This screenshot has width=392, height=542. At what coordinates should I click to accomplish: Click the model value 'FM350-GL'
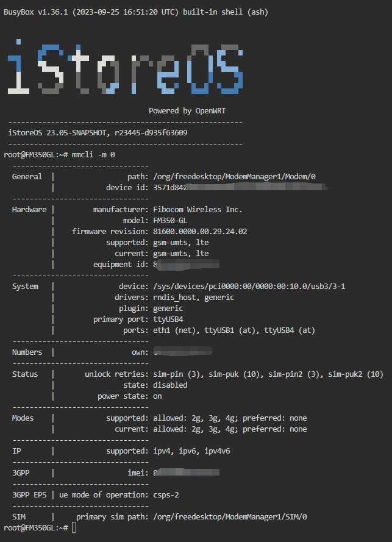170,221
